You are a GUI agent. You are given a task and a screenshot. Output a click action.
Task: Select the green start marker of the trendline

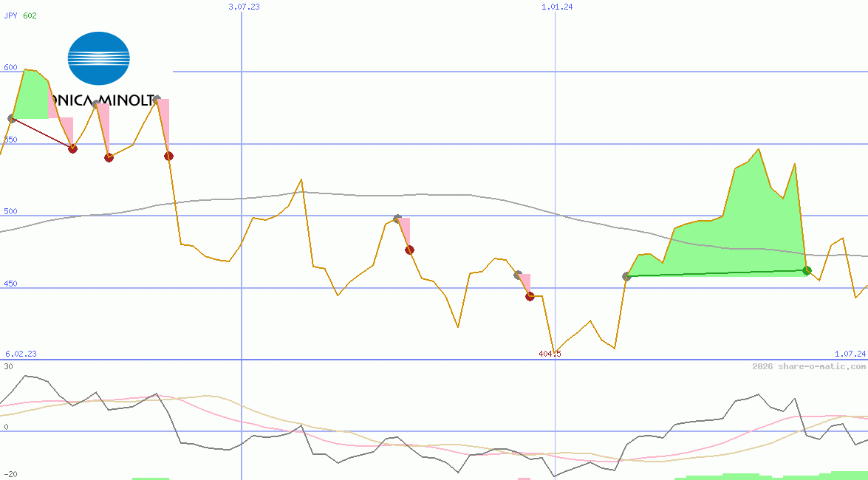[x=627, y=277]
